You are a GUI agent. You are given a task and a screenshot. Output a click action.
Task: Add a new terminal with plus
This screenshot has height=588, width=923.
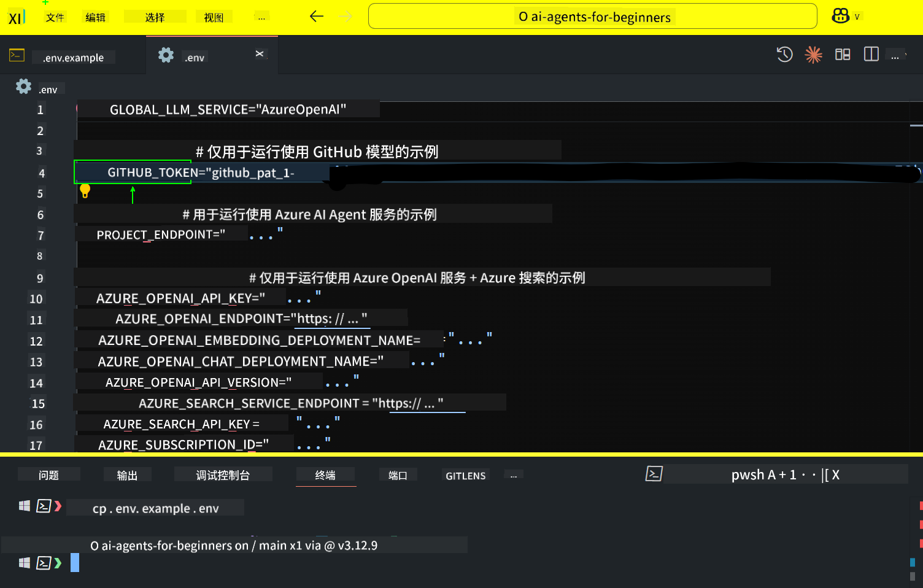coord(782,474)
